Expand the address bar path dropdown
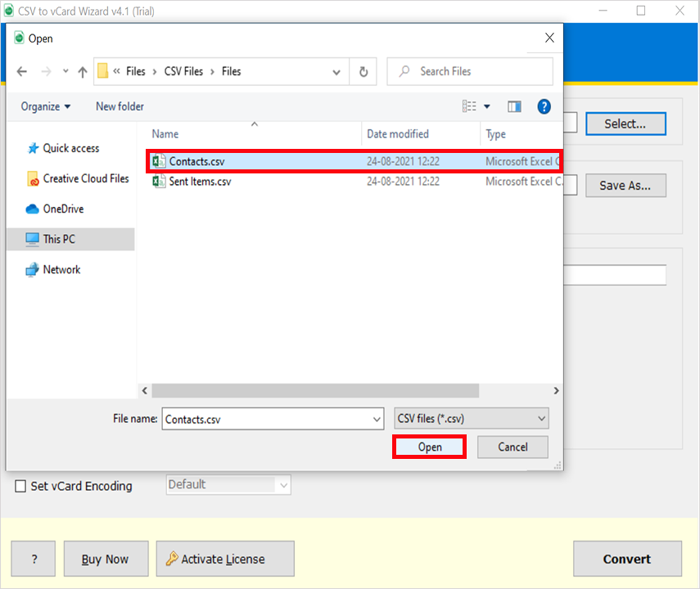 [x=336, y=72]
